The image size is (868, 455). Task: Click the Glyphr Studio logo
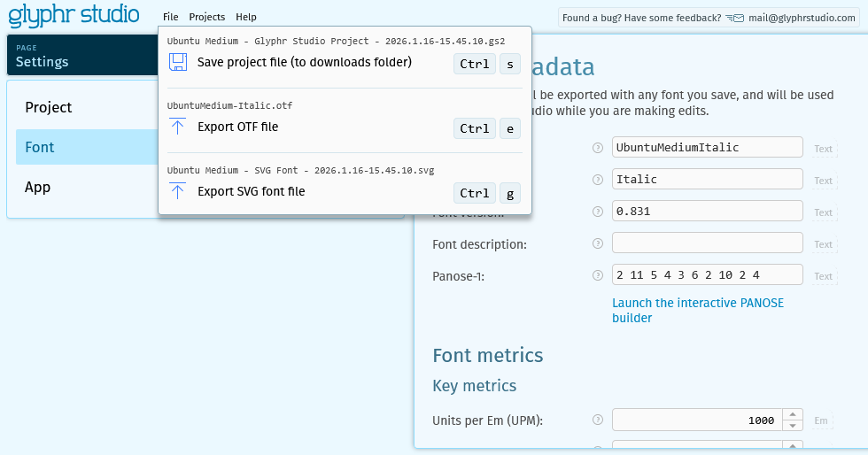pyautogui.click(x=74, y=15)
